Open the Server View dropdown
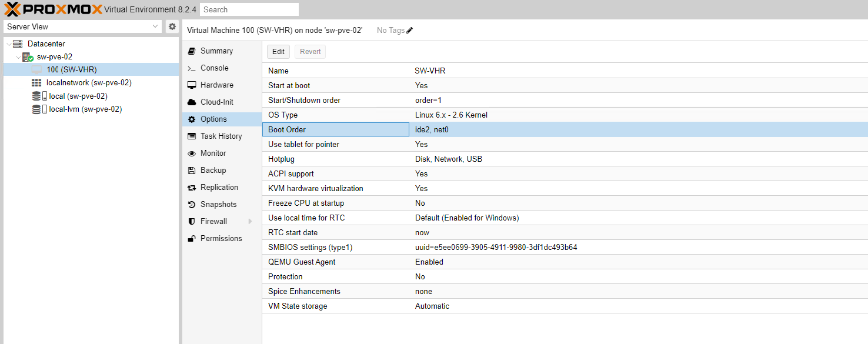The image size is (868, 344). pos(82,26)
